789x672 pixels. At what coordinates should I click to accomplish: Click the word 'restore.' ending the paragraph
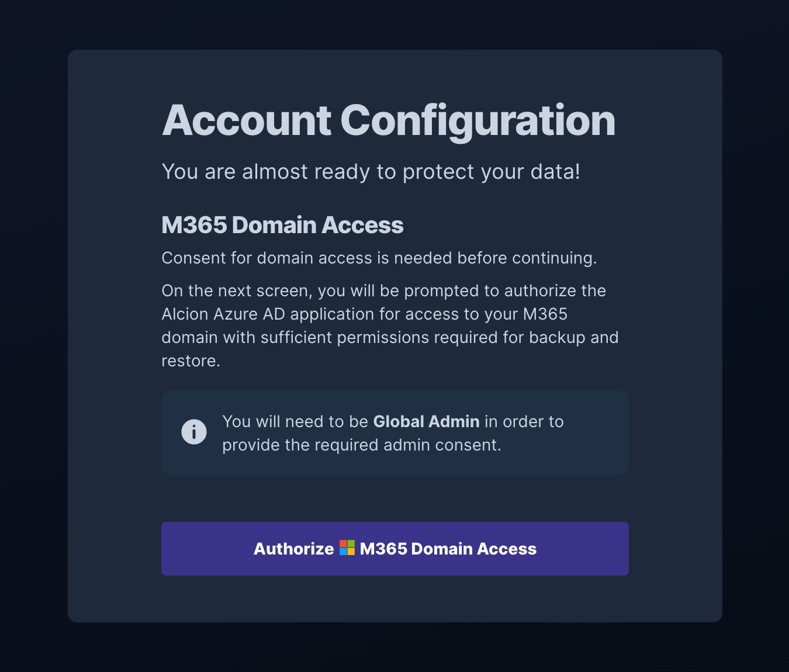pyautogui.click(x=191, y=361)
